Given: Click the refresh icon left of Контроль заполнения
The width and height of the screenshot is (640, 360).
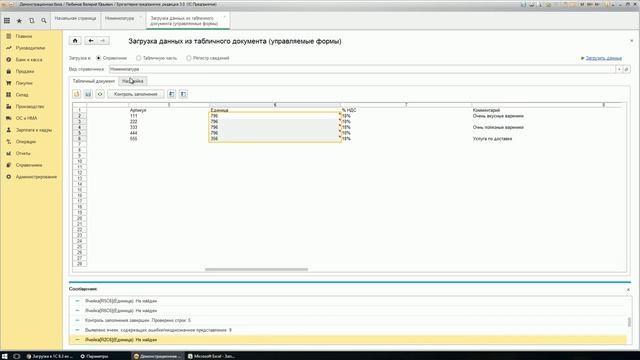Looking at the screenshot, I should [100, 94].
